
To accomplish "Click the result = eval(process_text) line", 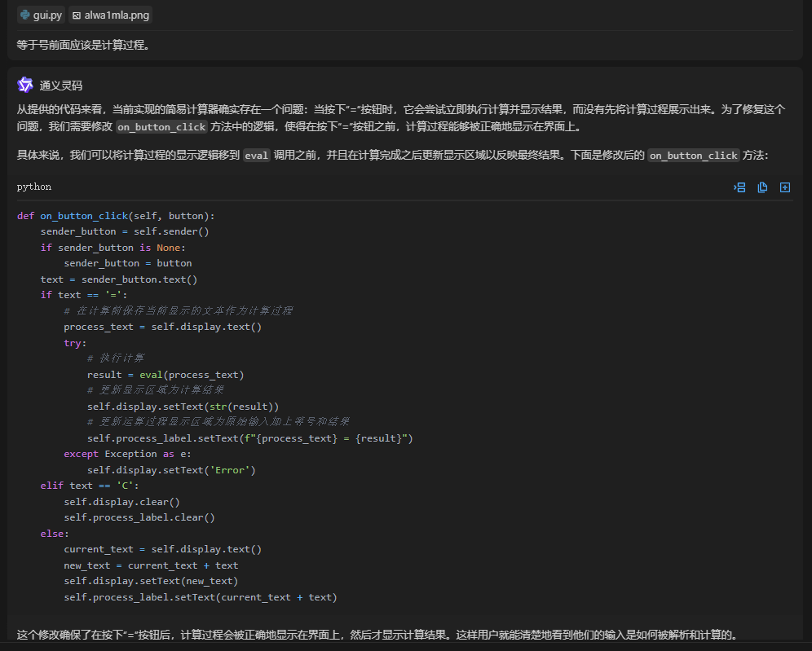I will click(x=165, y=375).
